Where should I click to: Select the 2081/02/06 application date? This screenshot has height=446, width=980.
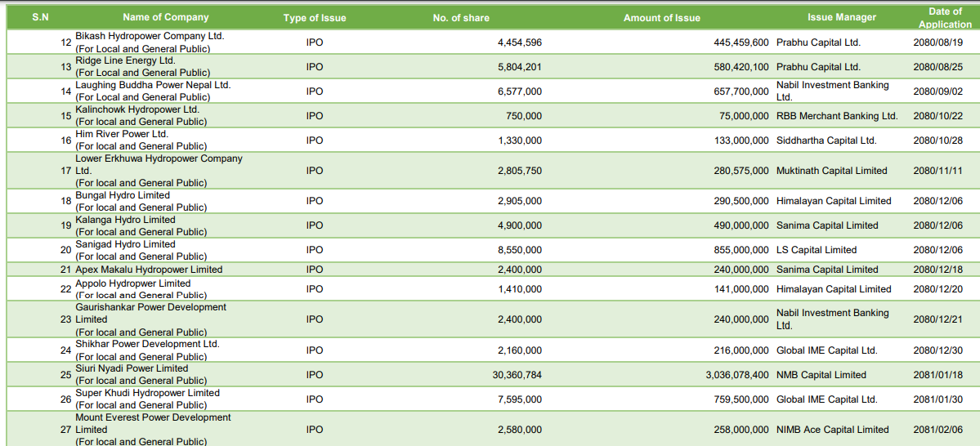pyautogui.click(x=938, y=430)
